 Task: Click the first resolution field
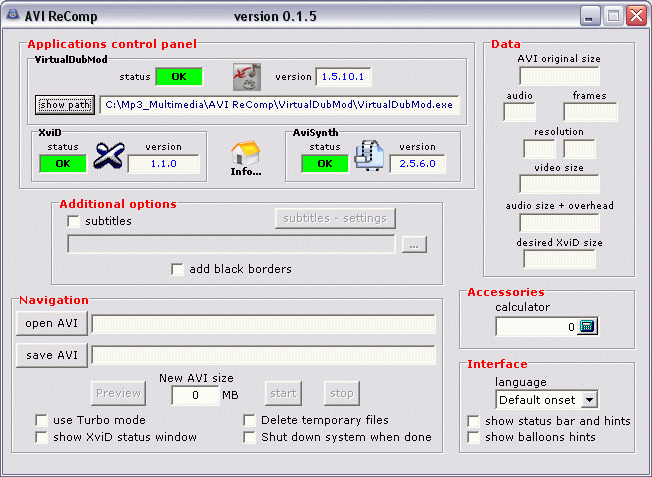539,149
